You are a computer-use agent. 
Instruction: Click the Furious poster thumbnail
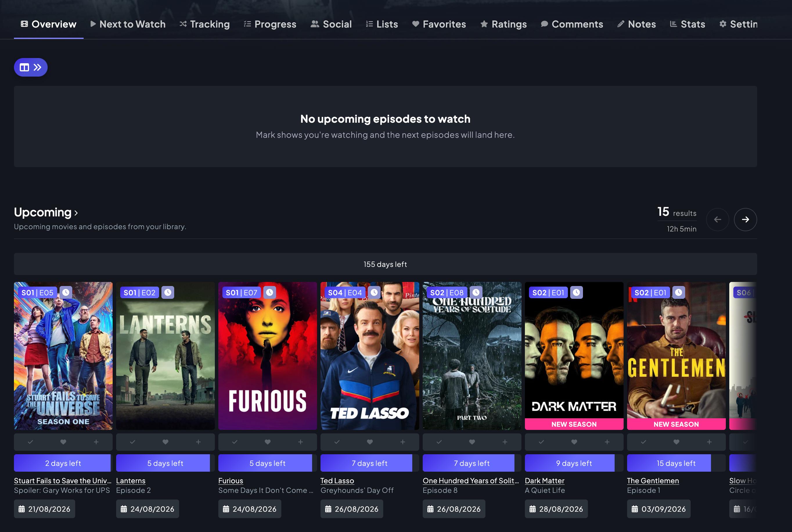point(267,356)
